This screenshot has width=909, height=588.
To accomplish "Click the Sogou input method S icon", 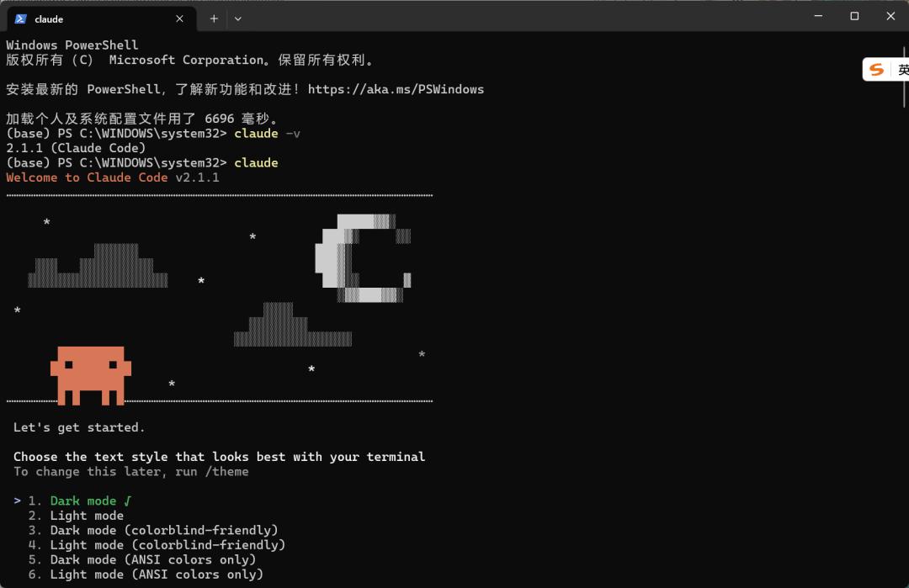I will point(876,70).
